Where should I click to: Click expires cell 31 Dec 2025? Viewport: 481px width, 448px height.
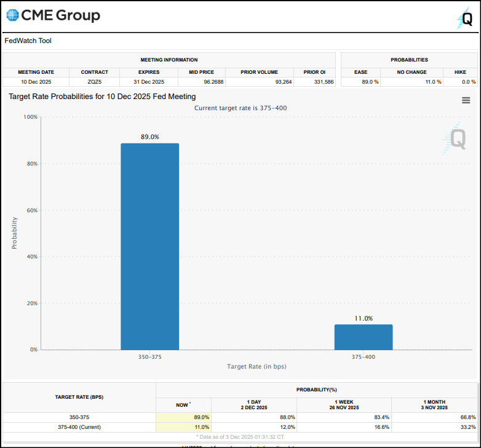[x=149, y=82]
